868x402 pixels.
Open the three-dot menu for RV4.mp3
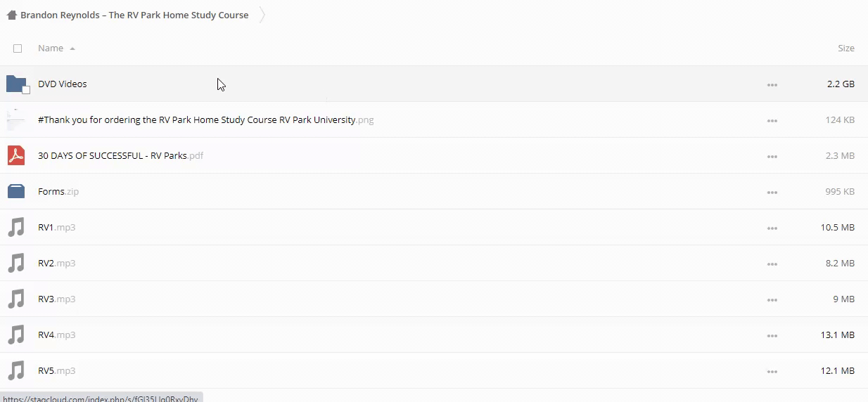pos(772,335)
